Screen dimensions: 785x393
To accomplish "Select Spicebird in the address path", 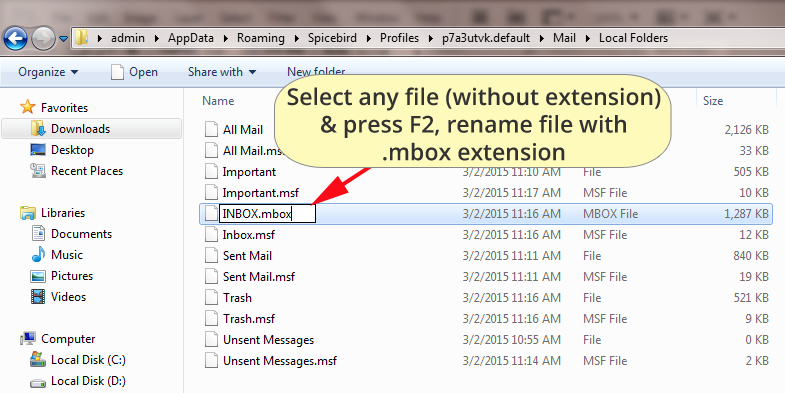I will [x=332, y=38].
